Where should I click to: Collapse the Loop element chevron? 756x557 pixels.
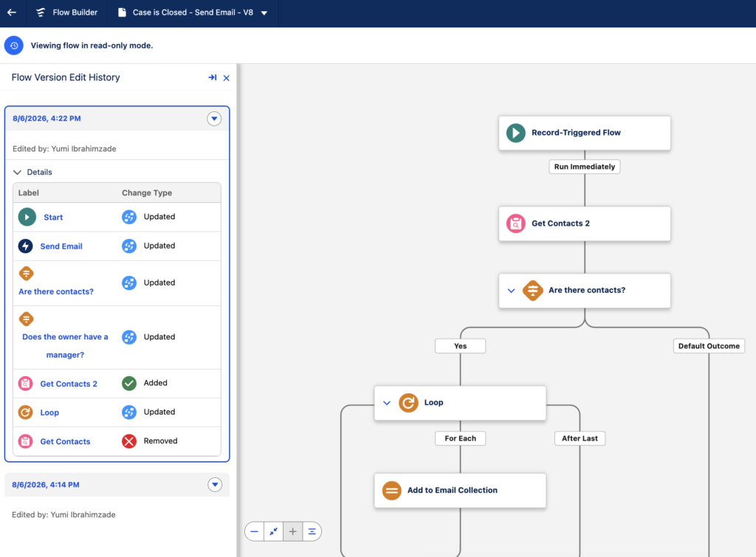click(x=387, y=403)
